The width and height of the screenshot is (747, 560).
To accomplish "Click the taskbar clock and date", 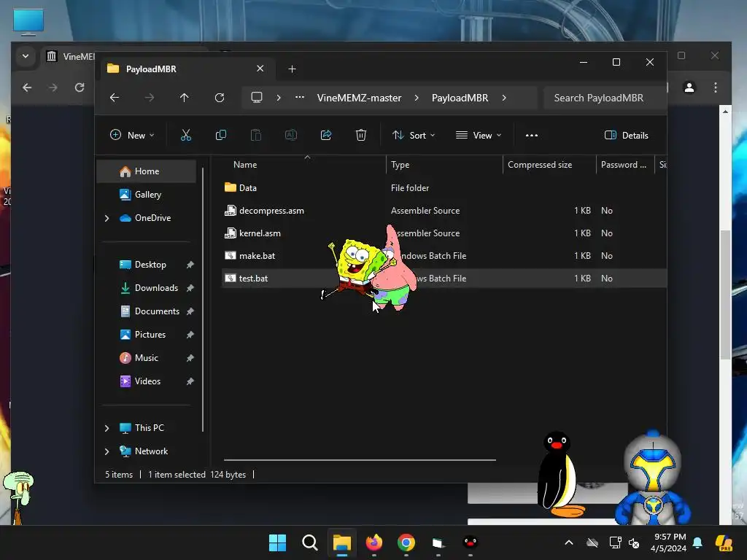I will (668, 542).
